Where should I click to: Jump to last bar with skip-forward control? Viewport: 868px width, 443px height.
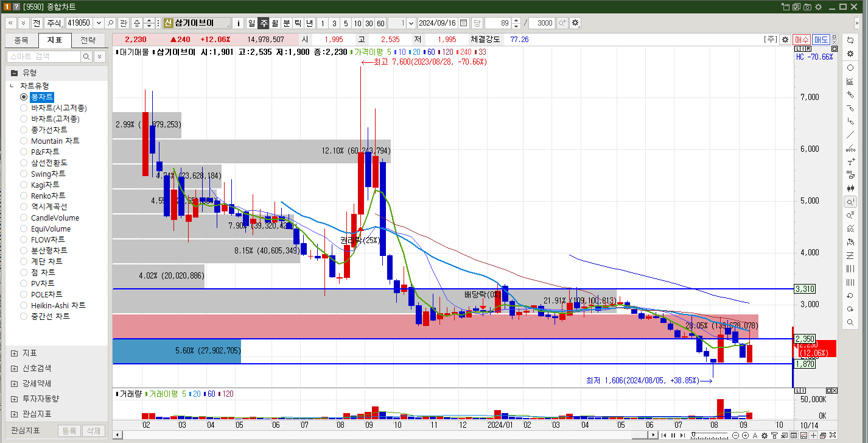[x=682, y=435]
